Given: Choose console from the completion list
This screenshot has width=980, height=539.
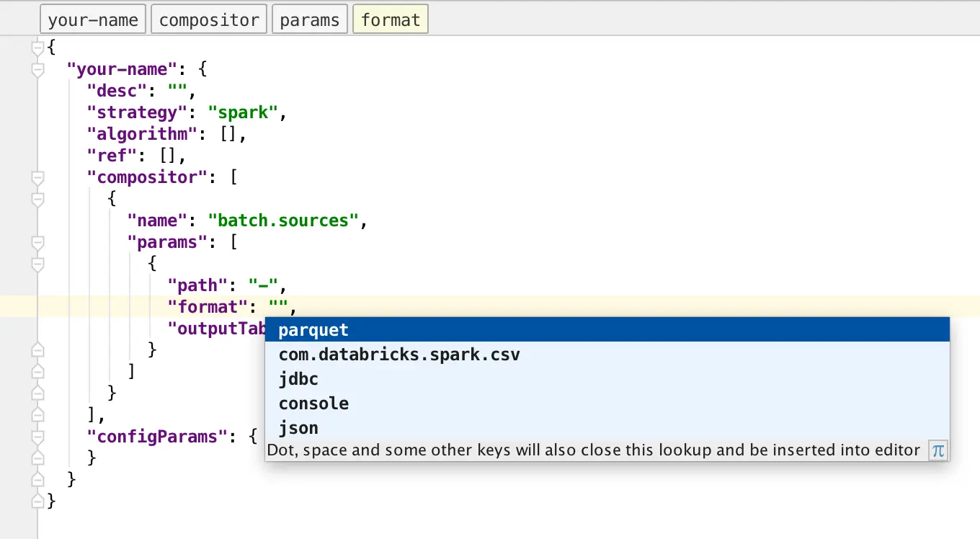Looking at the screenshot, I should (607, 404).
